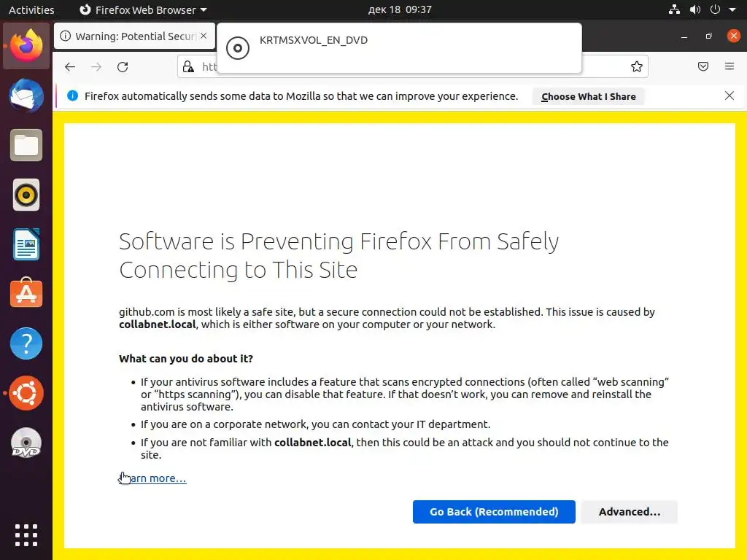Open Thunderbird Mail from the dock
This screenshot has height=560, width=747.
tap(26, 96)
